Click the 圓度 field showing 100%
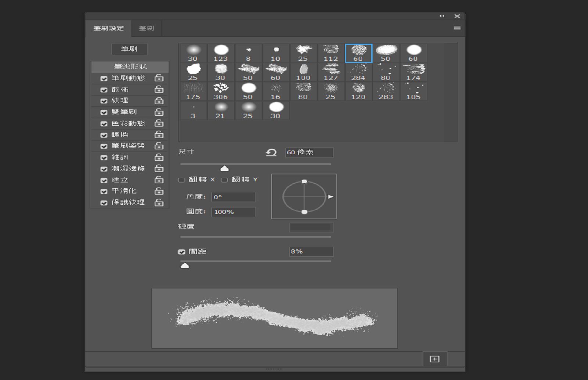 pos(234,212)
